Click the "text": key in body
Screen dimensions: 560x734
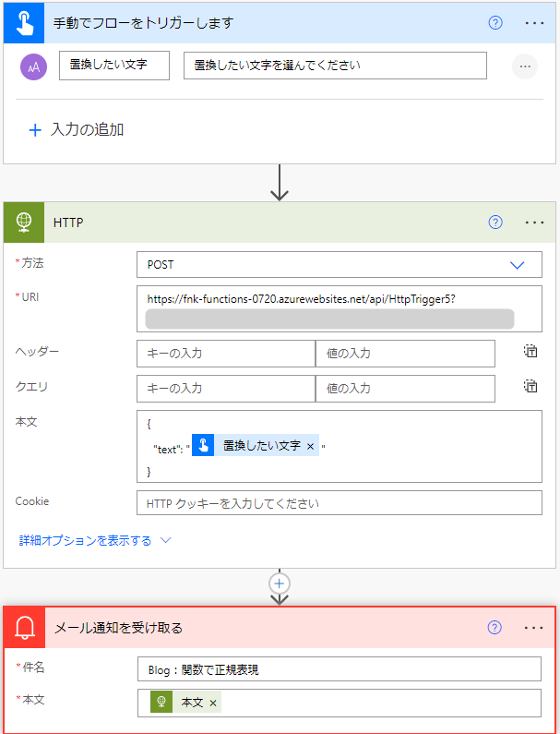[x=168, y=450]
